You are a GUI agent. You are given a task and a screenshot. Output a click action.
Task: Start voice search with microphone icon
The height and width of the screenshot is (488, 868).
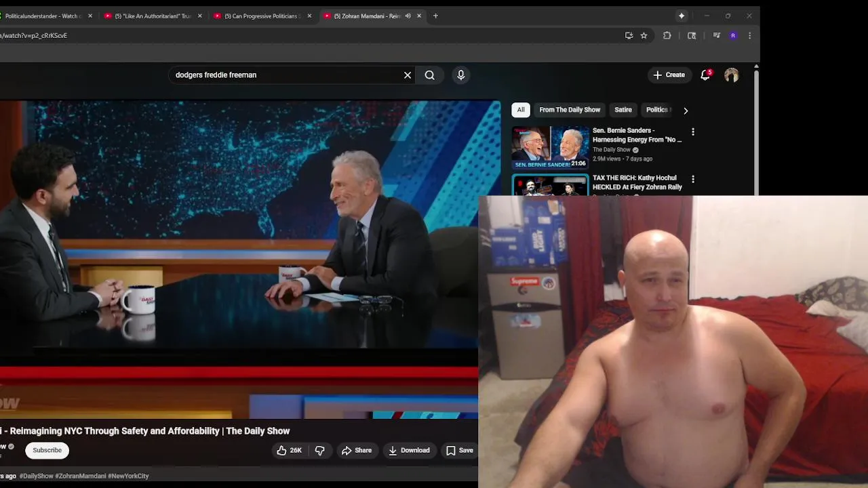coord(461,75)
